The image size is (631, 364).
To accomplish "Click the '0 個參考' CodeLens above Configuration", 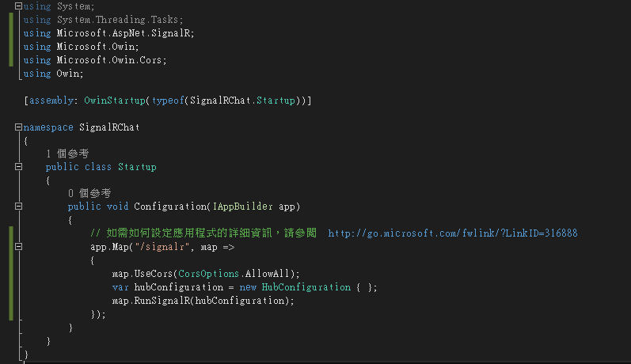I will point(89,193).
